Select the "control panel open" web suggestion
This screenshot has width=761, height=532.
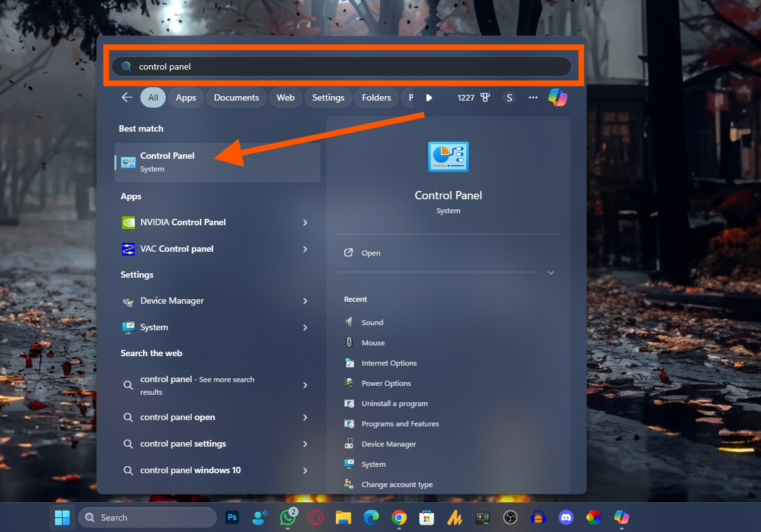[206, 417]
